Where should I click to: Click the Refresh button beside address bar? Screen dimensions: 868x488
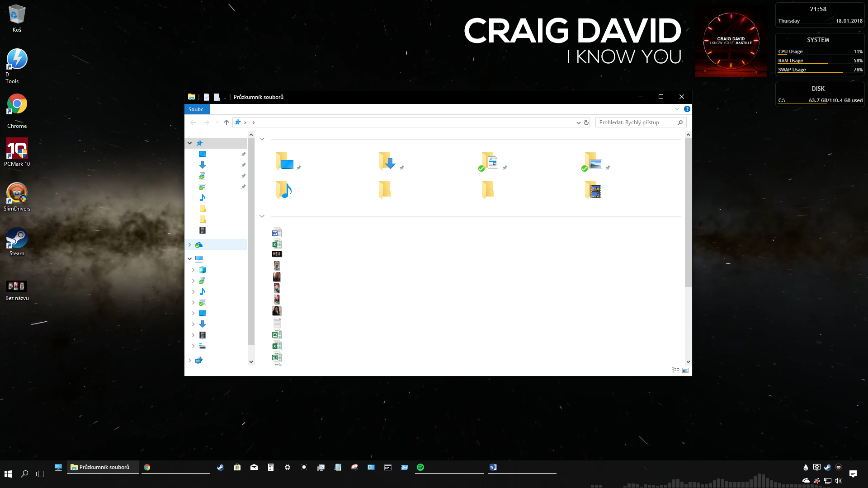[586, 122]
